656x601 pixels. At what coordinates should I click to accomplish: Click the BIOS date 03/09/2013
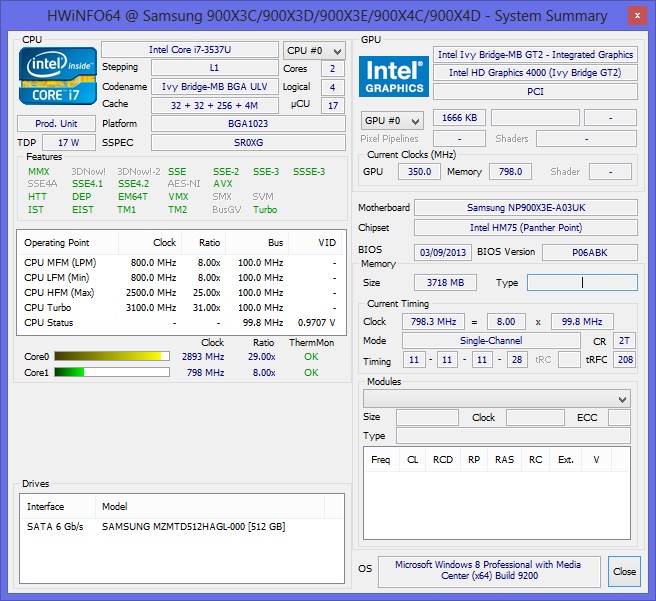tap(443, 253)
